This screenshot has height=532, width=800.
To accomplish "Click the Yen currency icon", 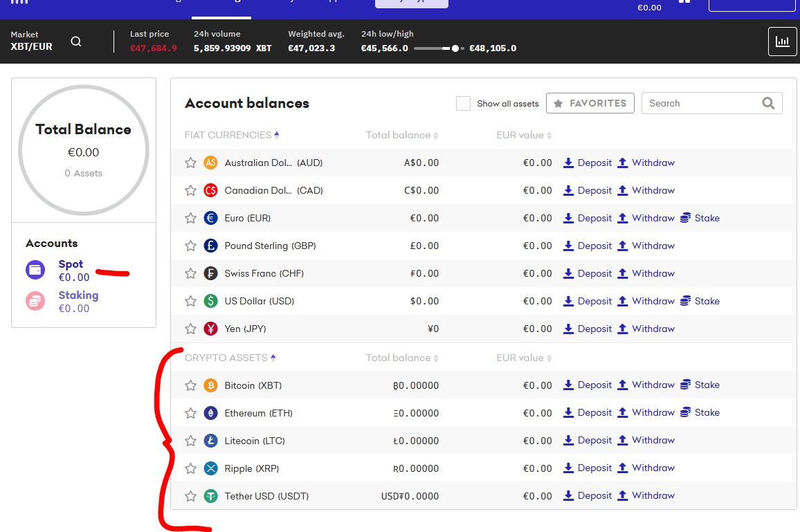I will point(210,329).
